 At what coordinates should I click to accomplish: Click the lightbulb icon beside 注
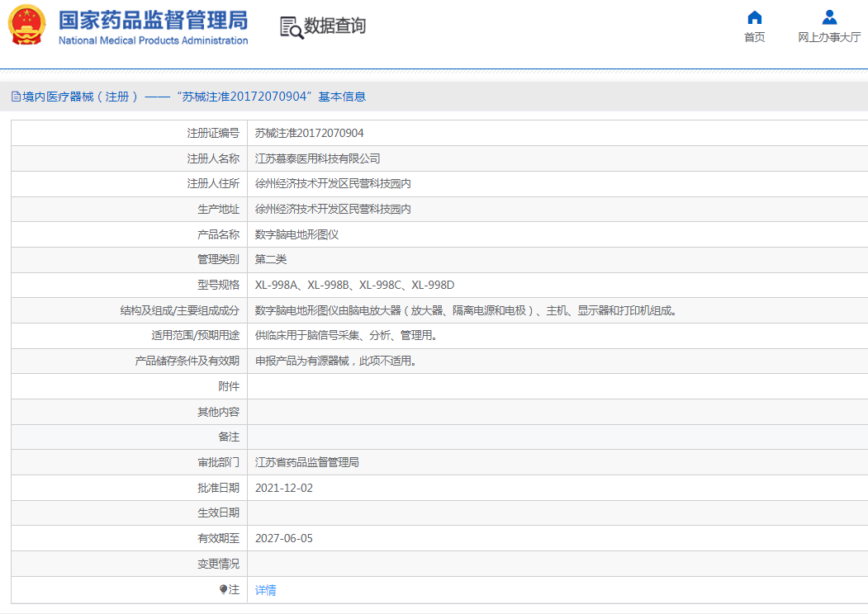[223, 590]
